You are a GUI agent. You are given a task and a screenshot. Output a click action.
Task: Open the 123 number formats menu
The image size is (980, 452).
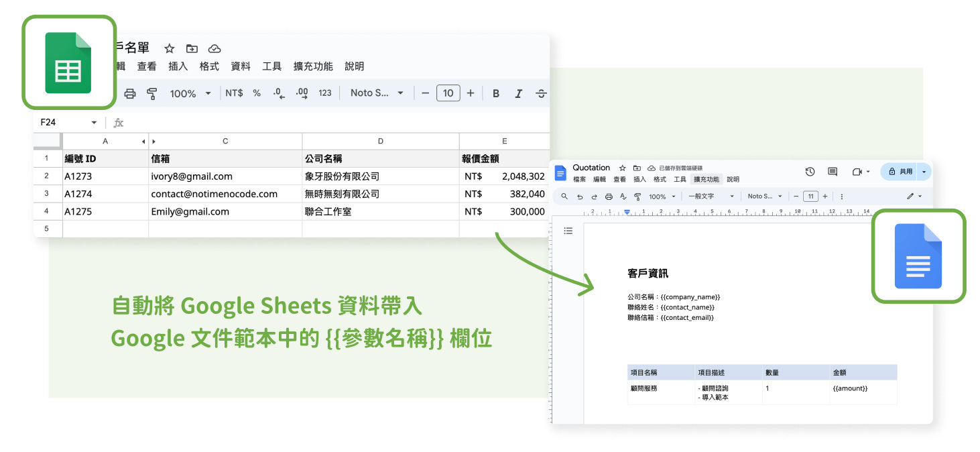coord(325,93)
